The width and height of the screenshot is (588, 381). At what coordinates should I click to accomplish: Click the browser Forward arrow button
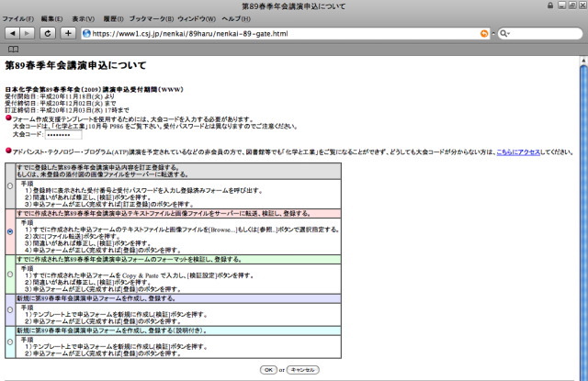point(27,33)
